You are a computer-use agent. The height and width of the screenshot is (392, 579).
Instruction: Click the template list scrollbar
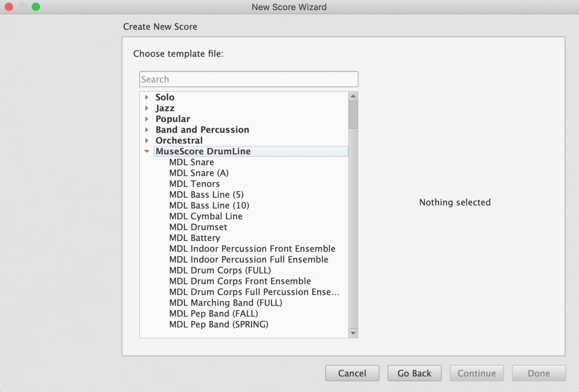tap(353, 114)
